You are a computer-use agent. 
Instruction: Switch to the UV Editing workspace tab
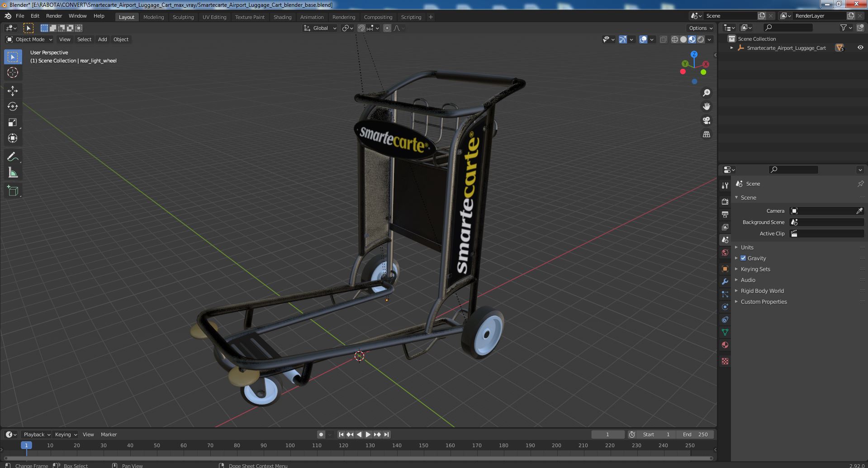click(x=214, y=17)
